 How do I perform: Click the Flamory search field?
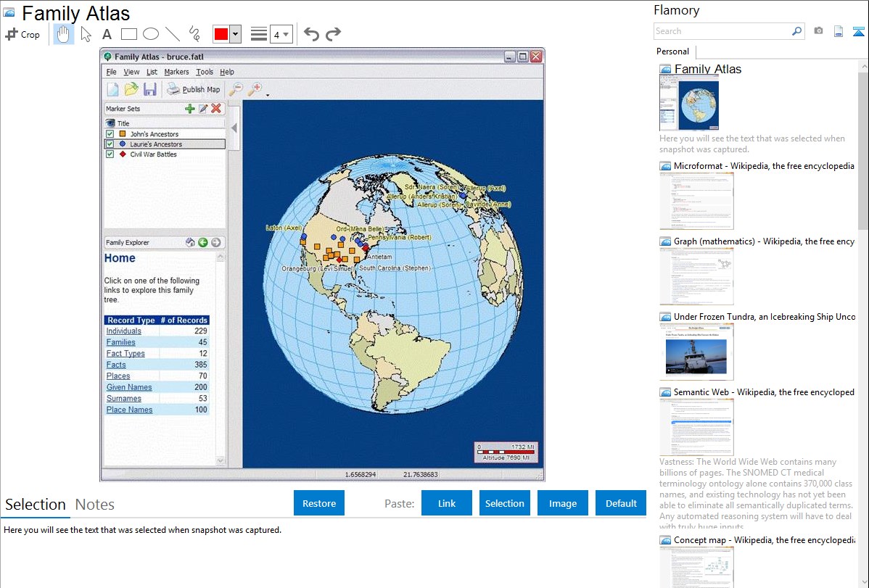point(722,31)
